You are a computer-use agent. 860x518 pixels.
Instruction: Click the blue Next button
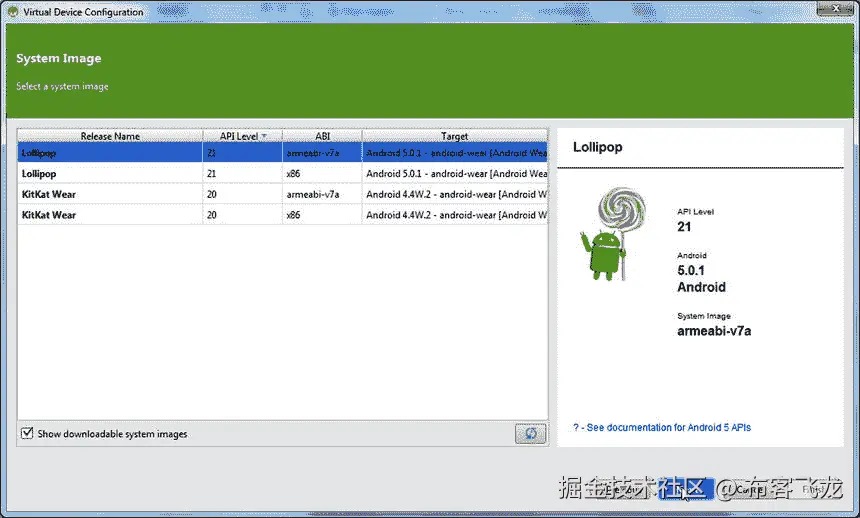(686, 488)
